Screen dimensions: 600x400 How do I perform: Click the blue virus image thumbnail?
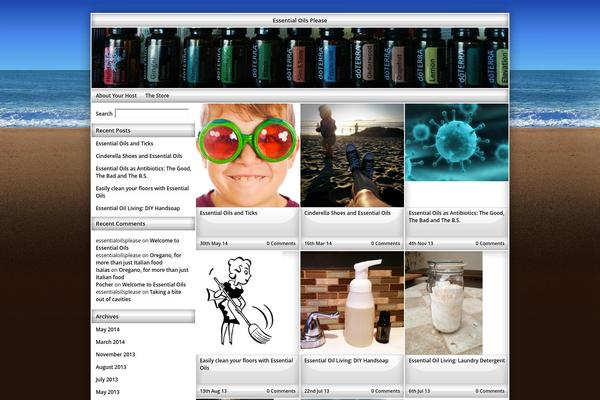pyautogui.click(x=457, y=142)
